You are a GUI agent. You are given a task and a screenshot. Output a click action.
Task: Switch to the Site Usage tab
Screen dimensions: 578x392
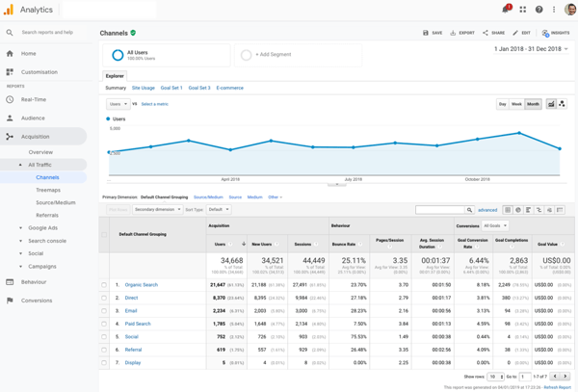pos(143,88)
